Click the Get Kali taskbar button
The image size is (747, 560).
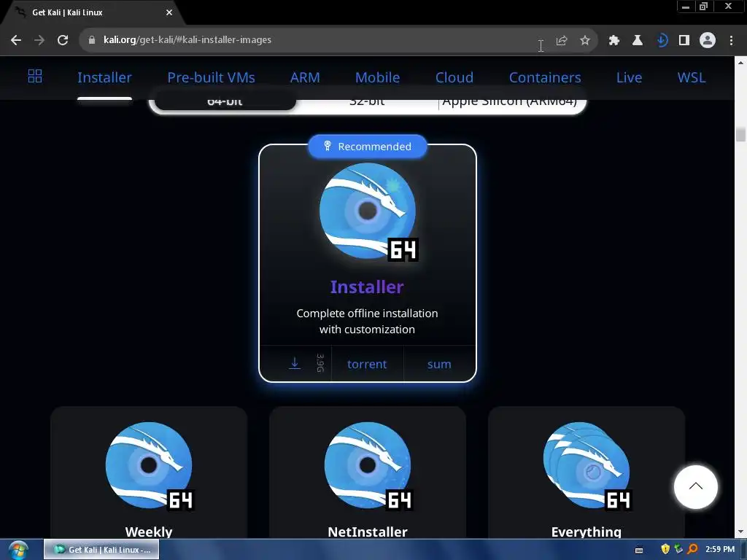101,550
